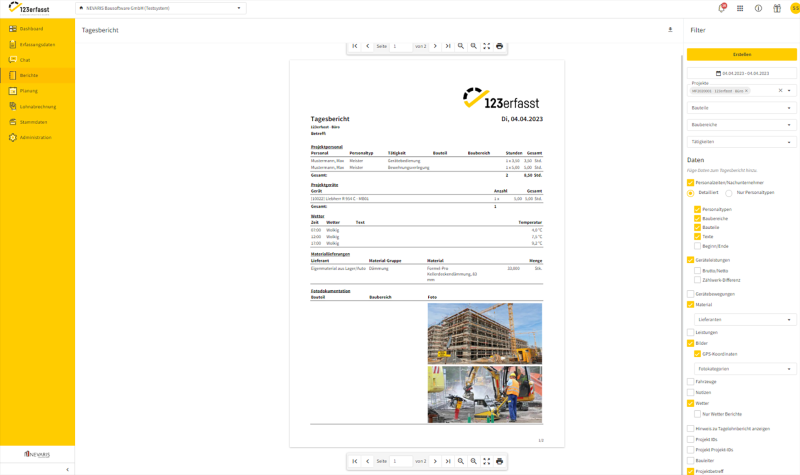Toggle fullscreen view in top report toolbar
Image resolution: width=800 pixels, height=475 pixels.
point(487,46)
